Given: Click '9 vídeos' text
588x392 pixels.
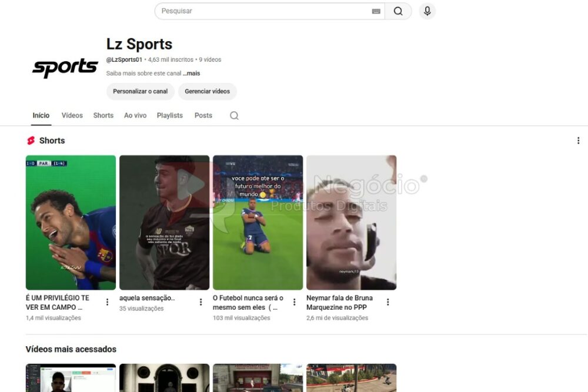Looking at the screenshot, I should click(210, 59).
